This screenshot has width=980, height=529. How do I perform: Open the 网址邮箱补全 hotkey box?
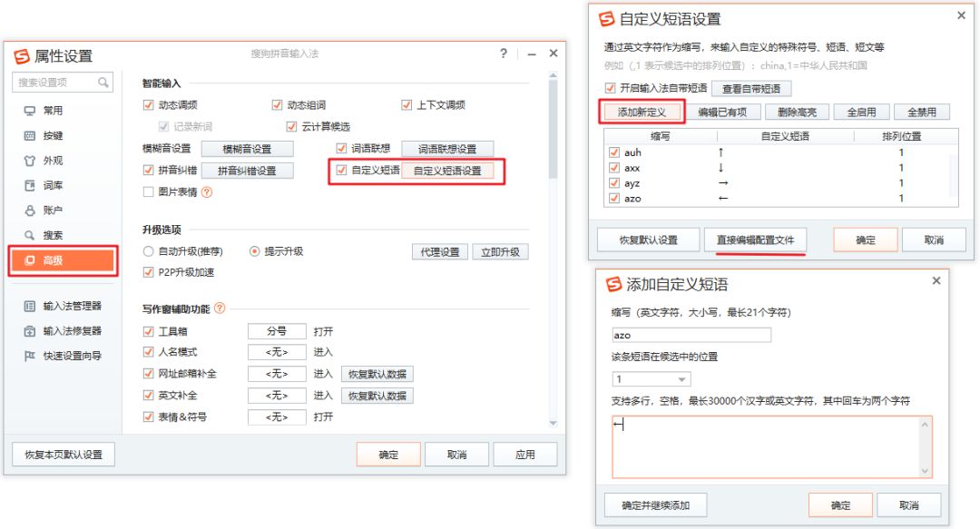point(277,374)
